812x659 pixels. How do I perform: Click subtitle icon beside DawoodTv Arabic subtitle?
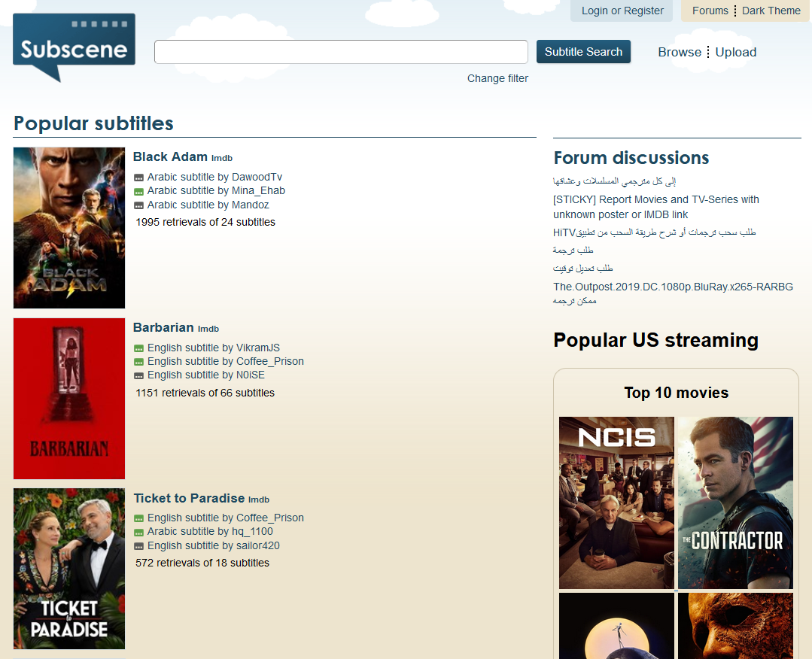138,178
